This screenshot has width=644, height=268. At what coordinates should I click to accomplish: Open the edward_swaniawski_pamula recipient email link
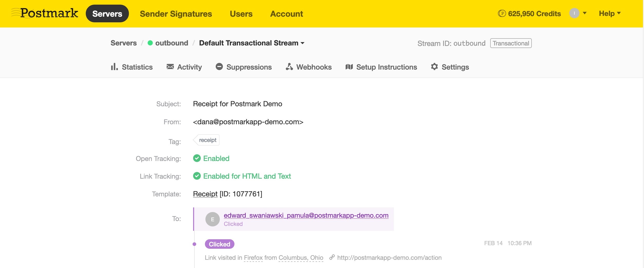[306, 215]
